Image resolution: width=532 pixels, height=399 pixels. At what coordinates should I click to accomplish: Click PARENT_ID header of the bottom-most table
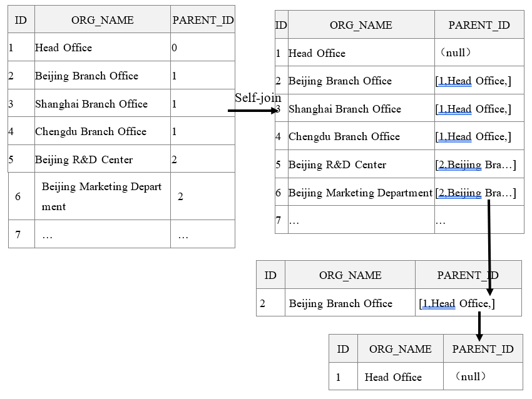pyautogui.click(x=483, y=349)
